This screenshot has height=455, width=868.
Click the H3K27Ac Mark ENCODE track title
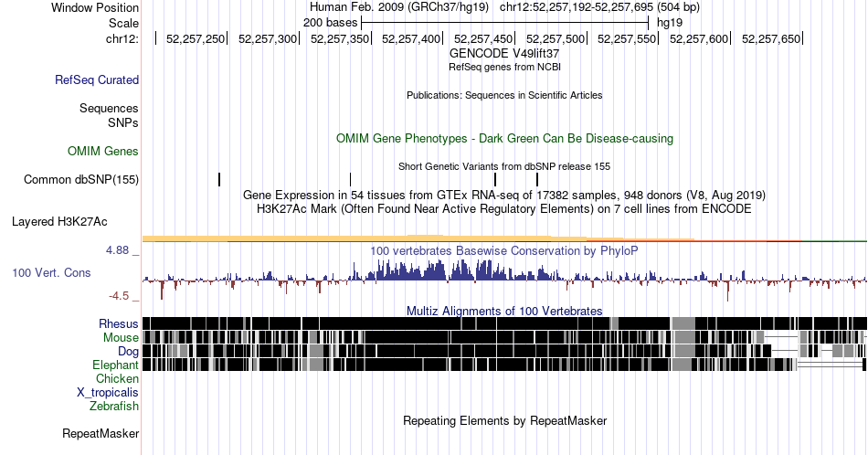point(504,208)
